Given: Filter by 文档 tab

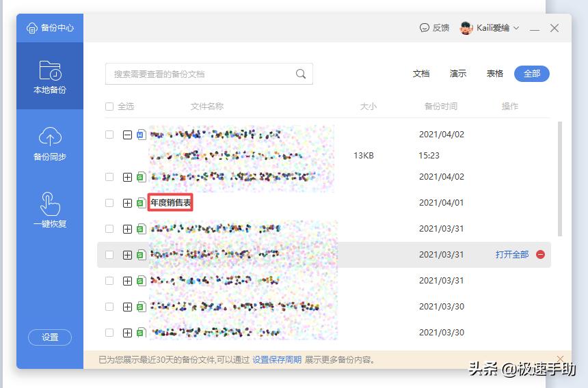Looking at the screenshot, I should pyautogui.click(x=421, y=73).
